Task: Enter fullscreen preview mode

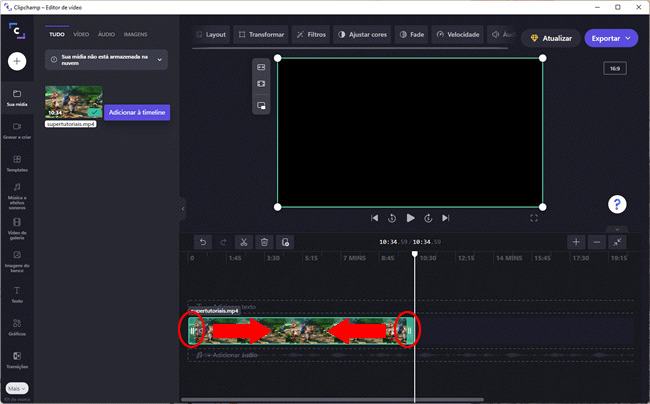Action: point(534,217)
